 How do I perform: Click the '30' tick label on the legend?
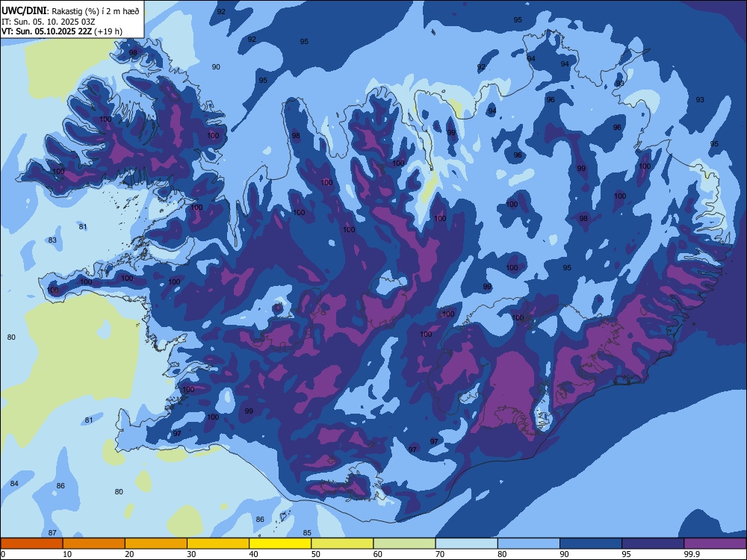pos(191,554)
